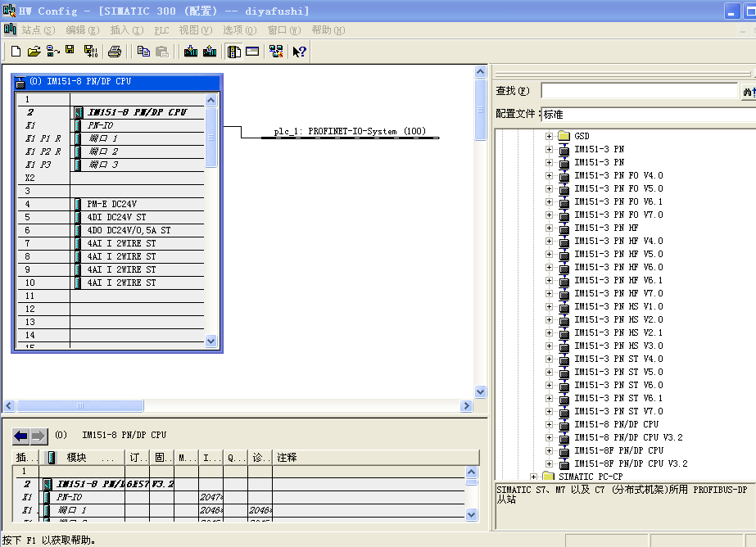This screenshot has width=756, height=547.
Task: Click the rack table scroll down arrow
Action: pos(211,341)
